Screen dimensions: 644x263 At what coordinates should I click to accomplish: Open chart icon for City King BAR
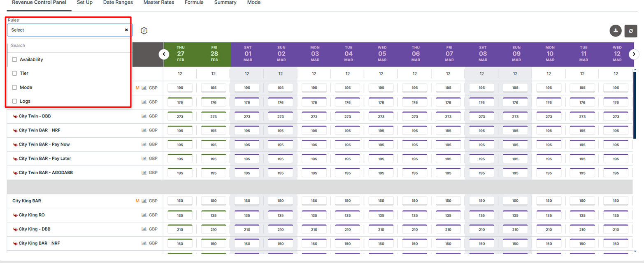click(x=144, y=201)
